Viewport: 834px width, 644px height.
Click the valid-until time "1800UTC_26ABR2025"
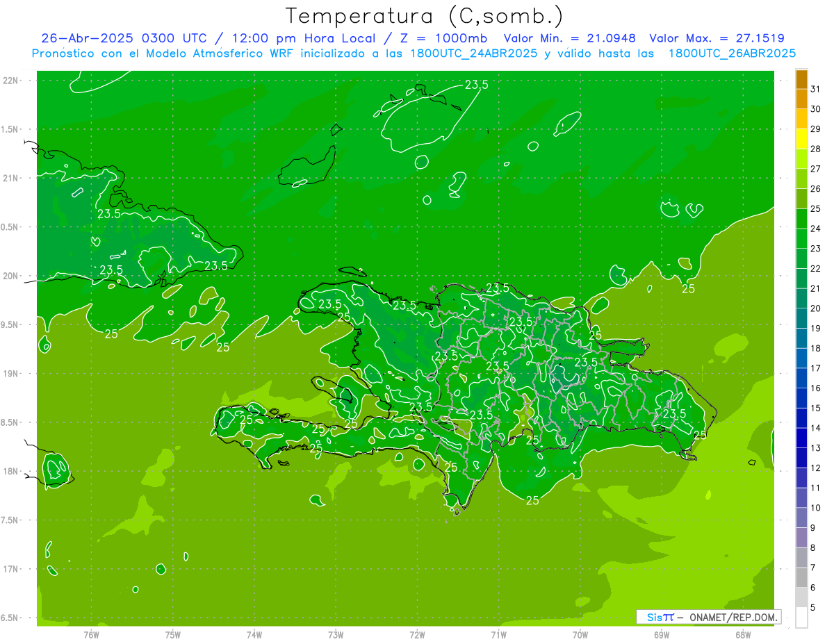(732, 53)
